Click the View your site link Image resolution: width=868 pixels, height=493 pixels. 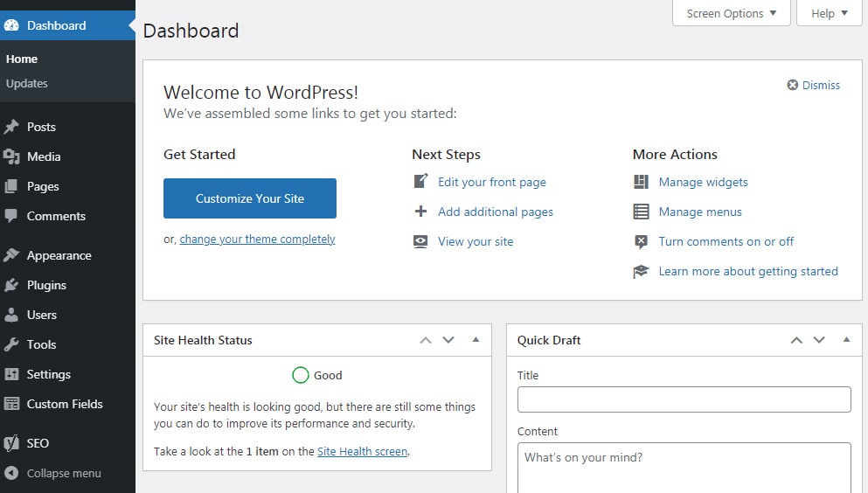coord(476,242)
